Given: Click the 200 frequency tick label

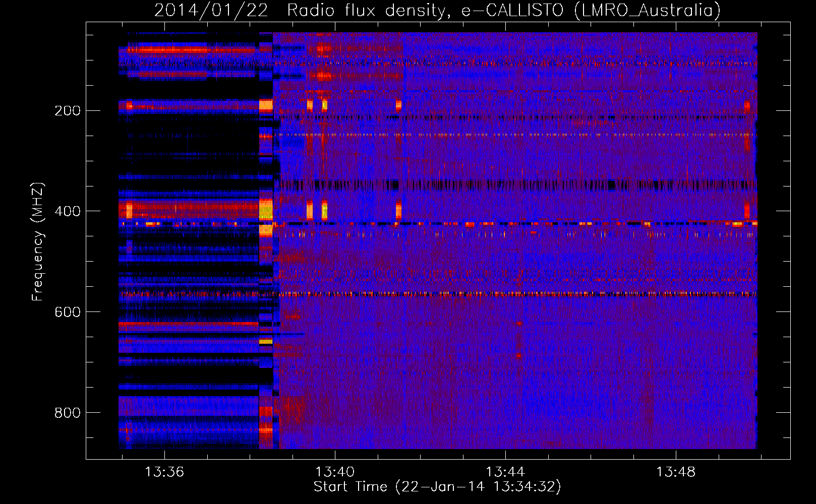Looking at the screenshot, I should 68,111.
